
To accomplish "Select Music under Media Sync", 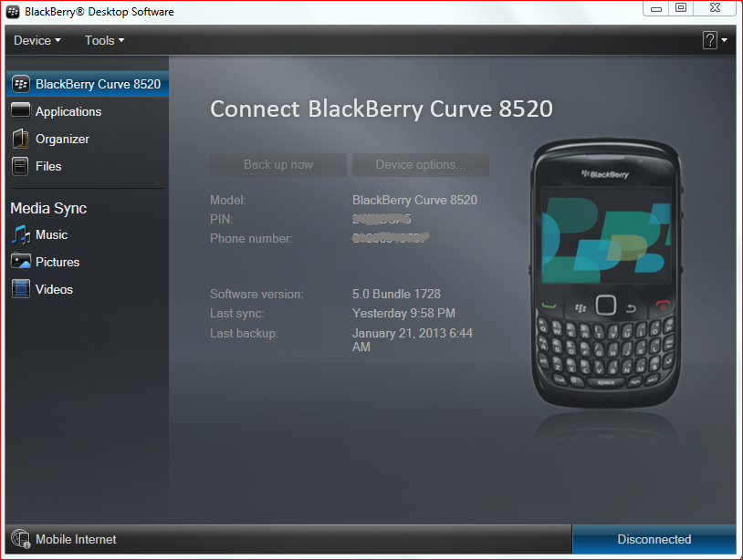I will click(52, 234).
